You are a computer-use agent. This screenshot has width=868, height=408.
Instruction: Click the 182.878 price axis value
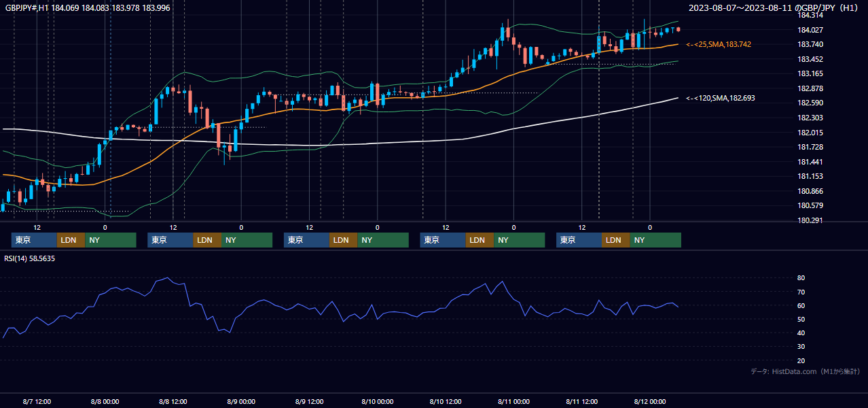[x=810, y=88]
